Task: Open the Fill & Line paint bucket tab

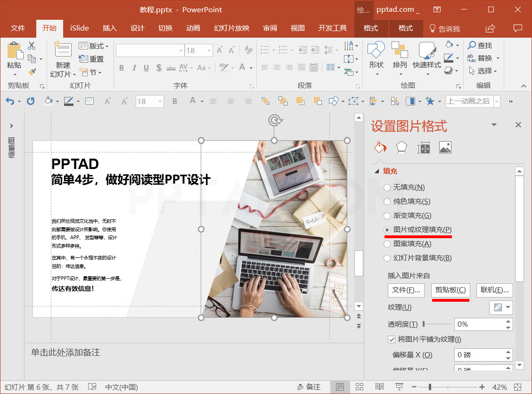Action: pos(380,147)
